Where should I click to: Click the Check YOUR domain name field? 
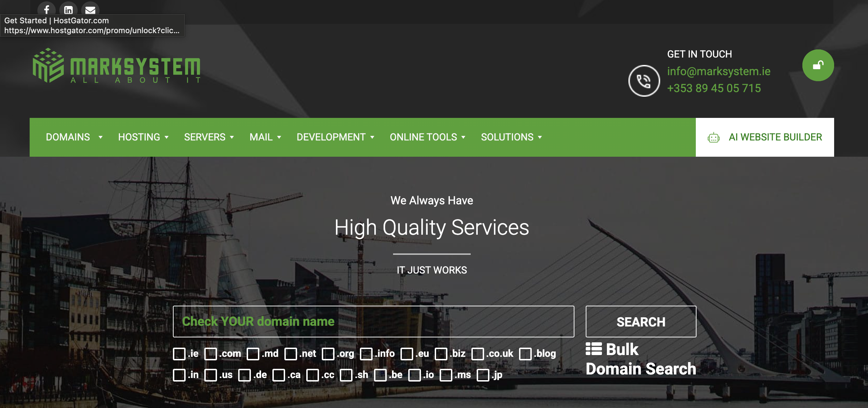(x=373, y=322)
